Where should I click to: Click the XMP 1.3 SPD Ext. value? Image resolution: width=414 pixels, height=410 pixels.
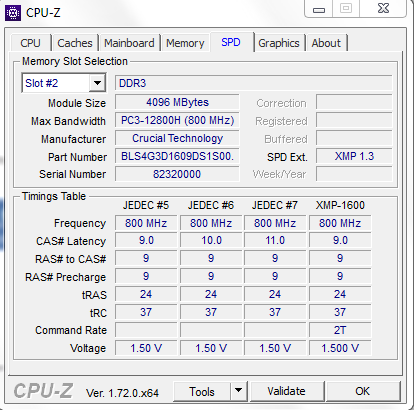coord(354,156)
